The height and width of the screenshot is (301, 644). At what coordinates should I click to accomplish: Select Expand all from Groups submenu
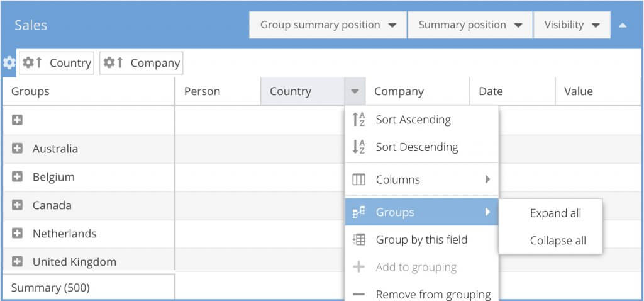point(555,213)
